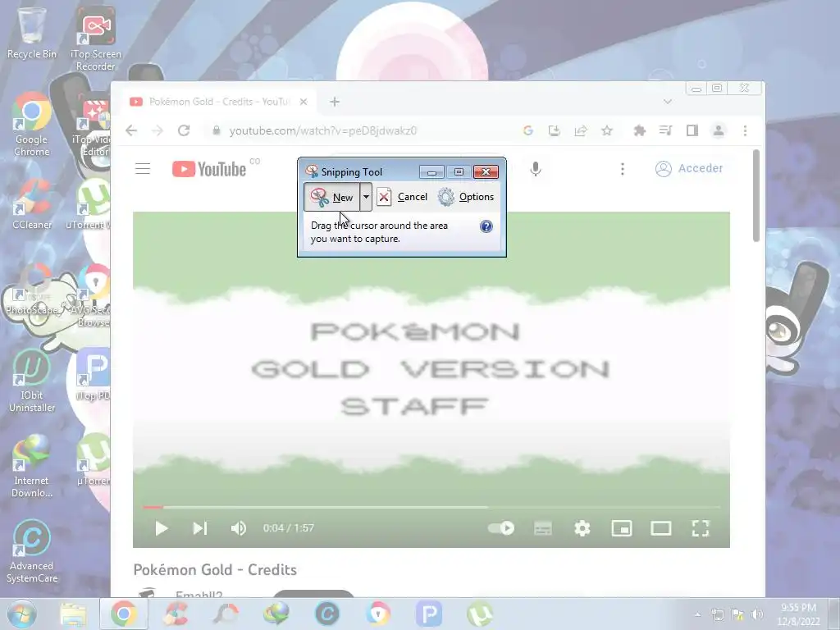
Task: Go forward in Chrome
Action: pos(157,130)
